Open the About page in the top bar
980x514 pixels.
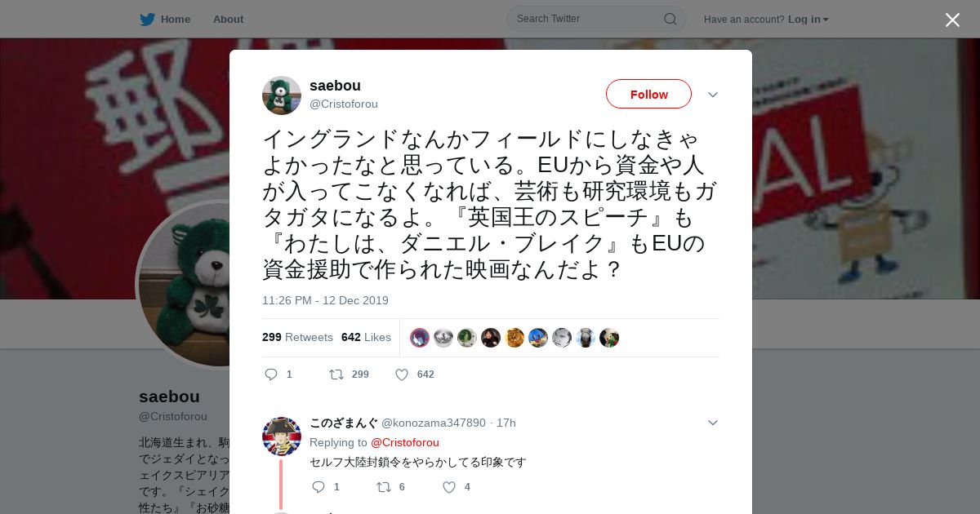[228, 20]
